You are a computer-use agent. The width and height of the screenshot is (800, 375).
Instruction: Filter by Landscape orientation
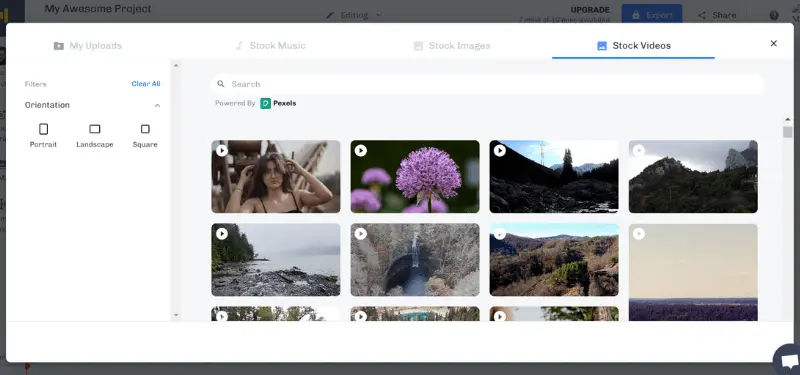click(95, 136)
